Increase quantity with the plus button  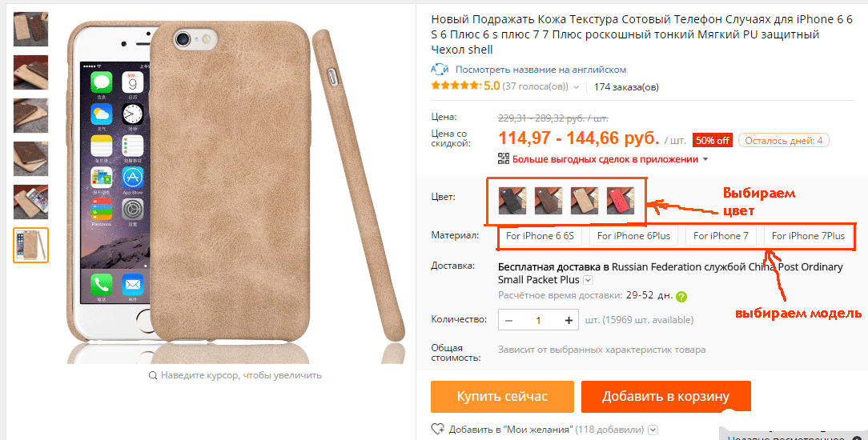tap(569, 320)
